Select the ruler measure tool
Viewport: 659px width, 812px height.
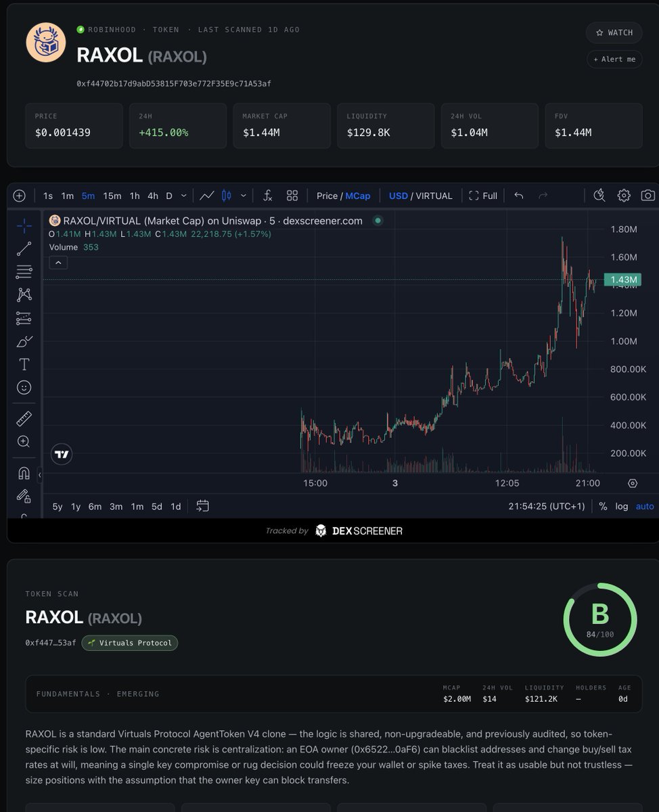coord(24,419)
